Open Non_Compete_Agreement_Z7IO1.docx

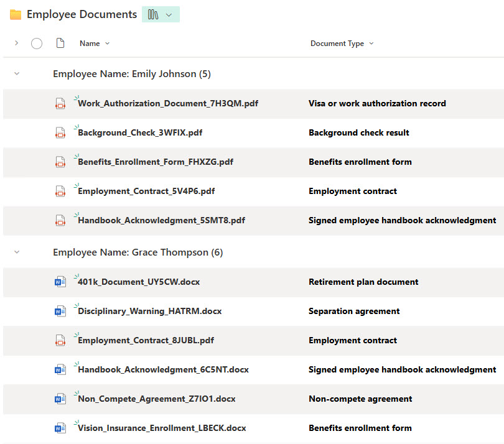tap(157, 399)
